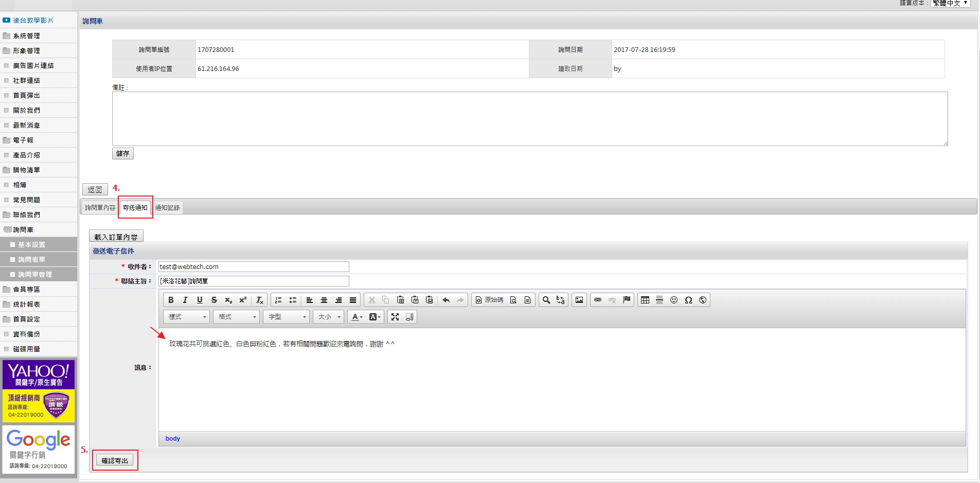Insert smiley emoticon

[x=674, y=300]
